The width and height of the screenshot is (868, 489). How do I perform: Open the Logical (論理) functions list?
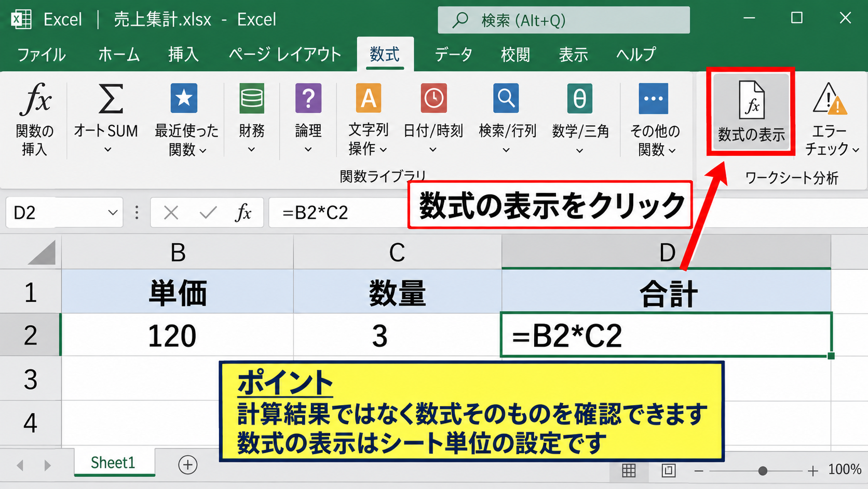pyautogui.click(x=308, y=119)
